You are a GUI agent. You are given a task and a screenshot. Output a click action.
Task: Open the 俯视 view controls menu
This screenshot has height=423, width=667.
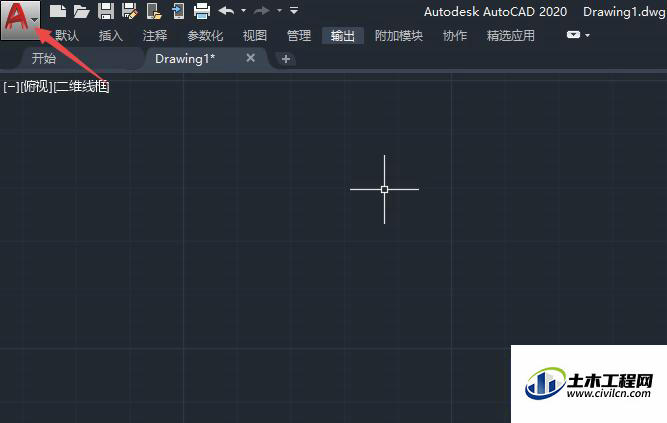tap(36, 87)
